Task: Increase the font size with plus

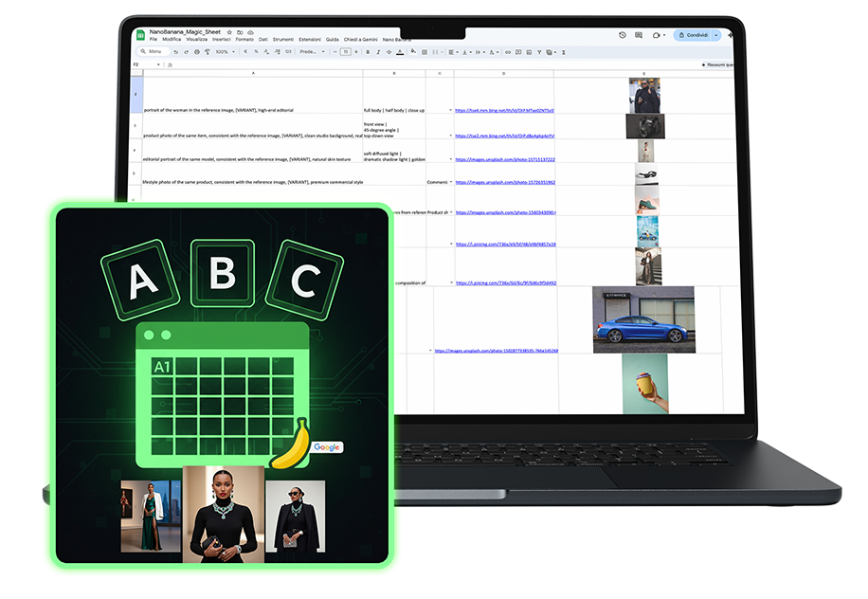Action: tap(356, 52)
